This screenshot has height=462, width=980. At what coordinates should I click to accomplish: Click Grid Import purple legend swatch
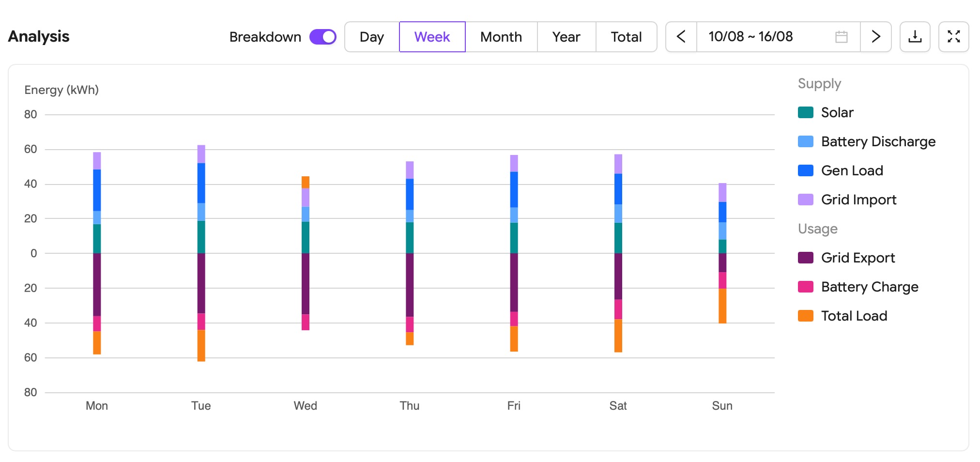[806, 200]
